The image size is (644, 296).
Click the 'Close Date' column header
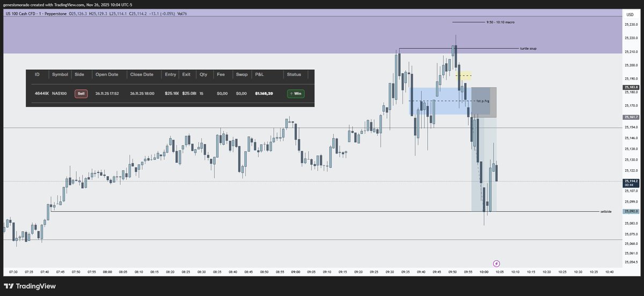pos(142,75)
